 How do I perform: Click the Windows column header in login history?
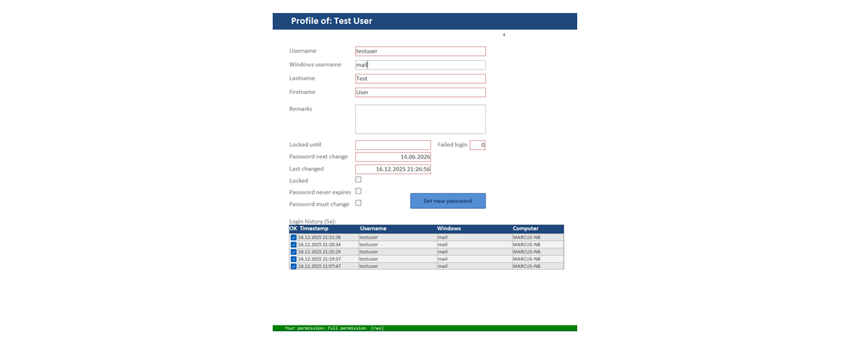click(x=448, y=229)
